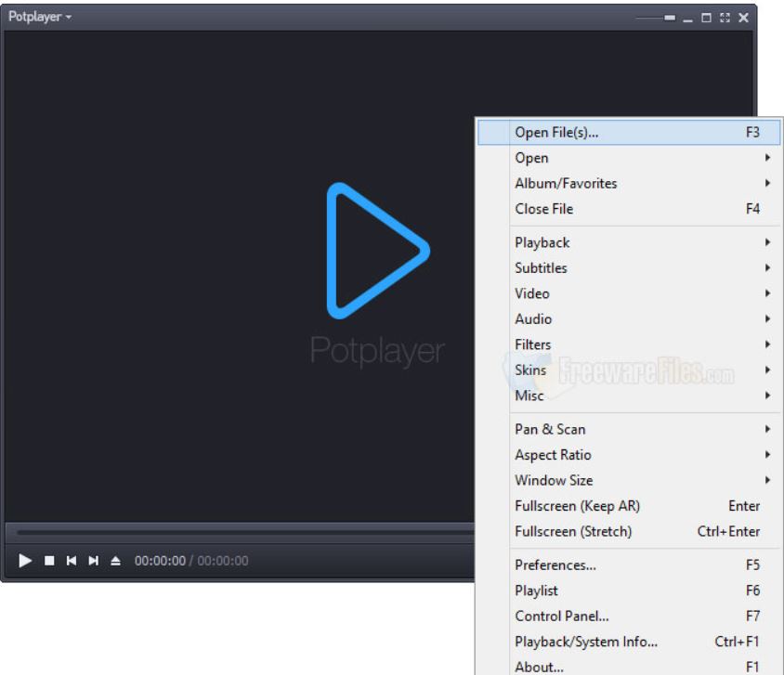Click the total duration time display

223,561
